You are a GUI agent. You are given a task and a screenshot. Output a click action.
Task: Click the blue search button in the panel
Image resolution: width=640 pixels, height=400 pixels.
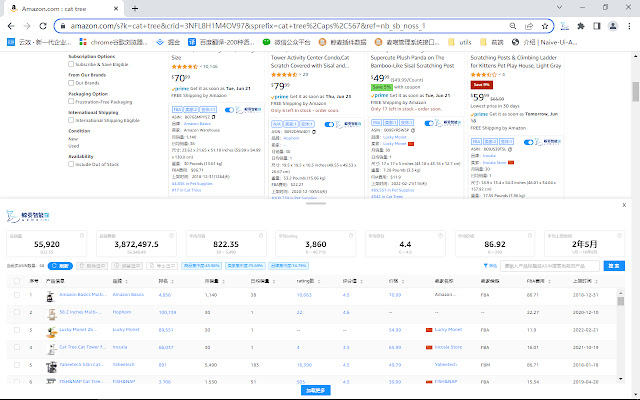click(614, 266)
